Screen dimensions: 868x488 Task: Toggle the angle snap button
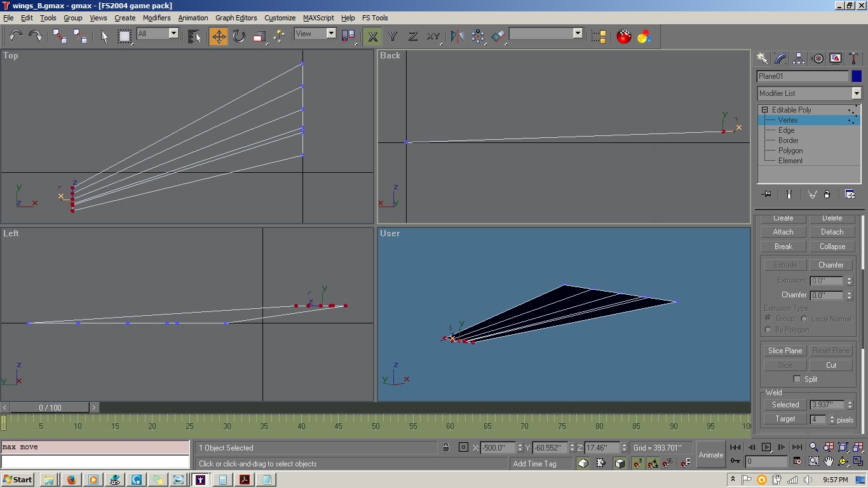(653, 463)
